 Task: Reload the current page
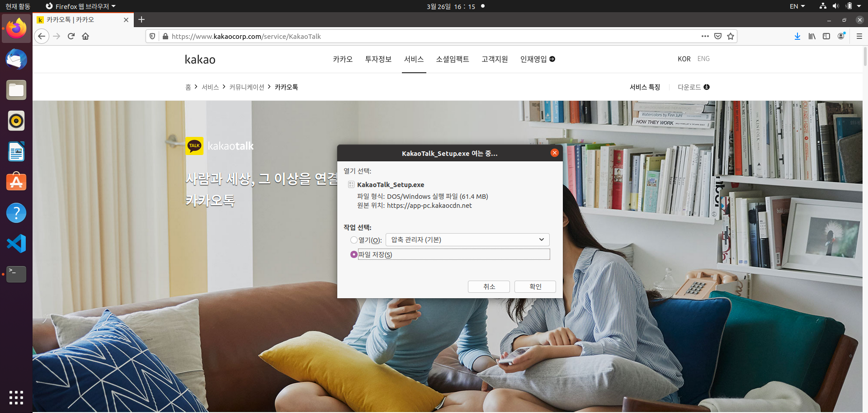(71, 36)
